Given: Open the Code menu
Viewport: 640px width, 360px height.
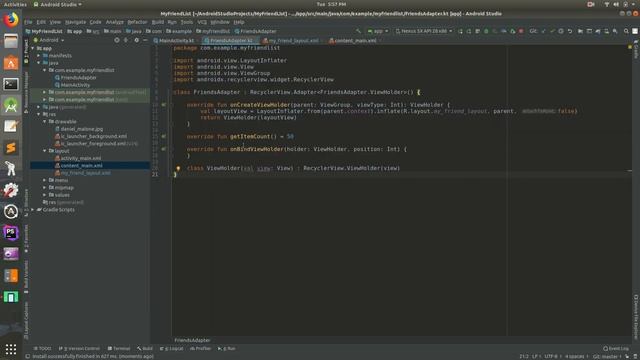Looking at the screenshot, I should pyautogui.click(x=96, y=22).
